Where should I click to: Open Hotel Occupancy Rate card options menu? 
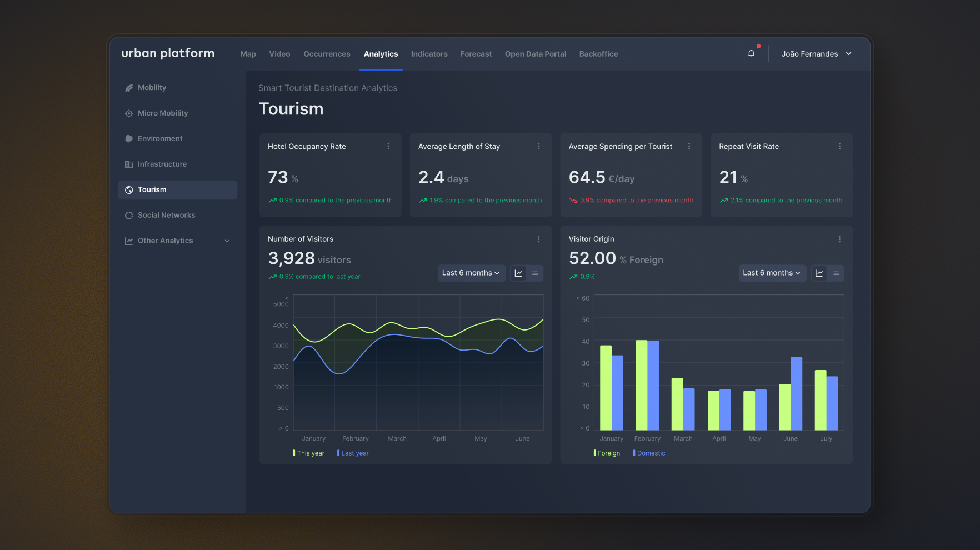click(388, 147)
